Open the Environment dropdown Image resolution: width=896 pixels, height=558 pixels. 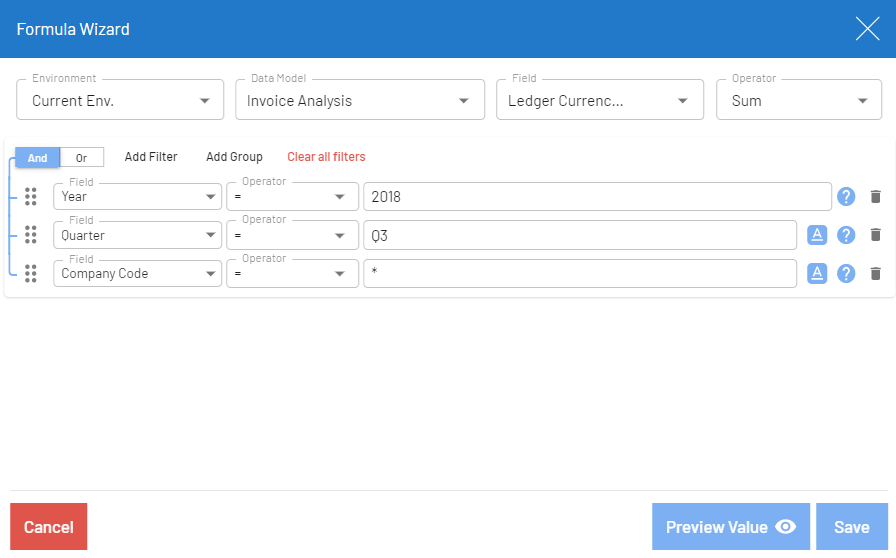pyautogui.click(x=120, y=100)
